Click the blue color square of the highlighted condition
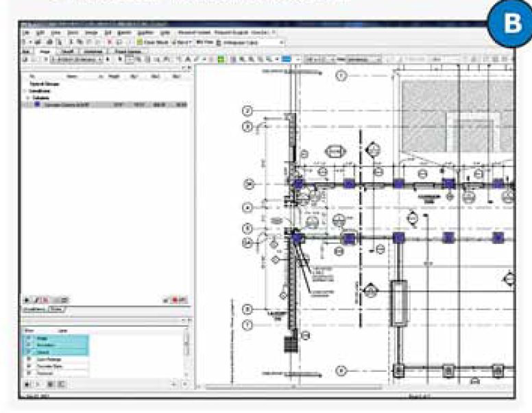The width and height of the screenshot is (532, 413). [37, 104]
